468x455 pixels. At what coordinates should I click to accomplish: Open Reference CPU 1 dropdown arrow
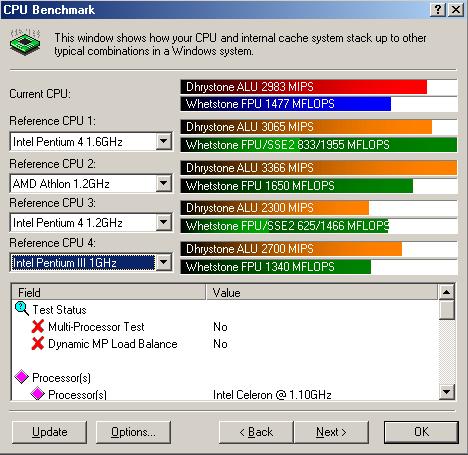[x=163, y=141]
